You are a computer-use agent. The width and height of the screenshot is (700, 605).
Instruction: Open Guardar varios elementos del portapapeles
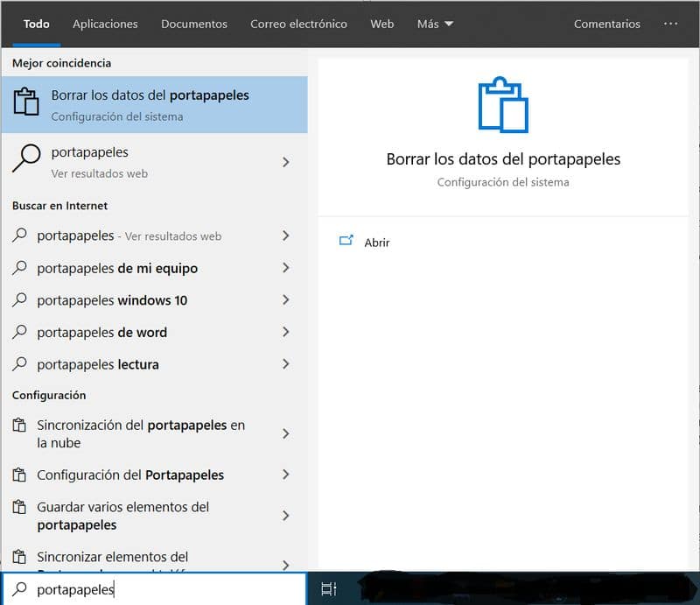tap(155, 516)
